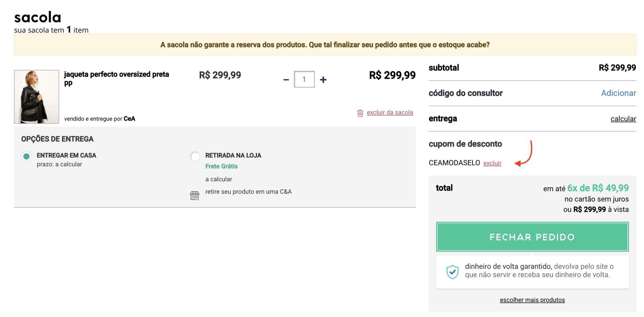The image size is (644, 317).
Task: Click the trash icon beside excluir da sacola
Action: (x=360, y=113)
